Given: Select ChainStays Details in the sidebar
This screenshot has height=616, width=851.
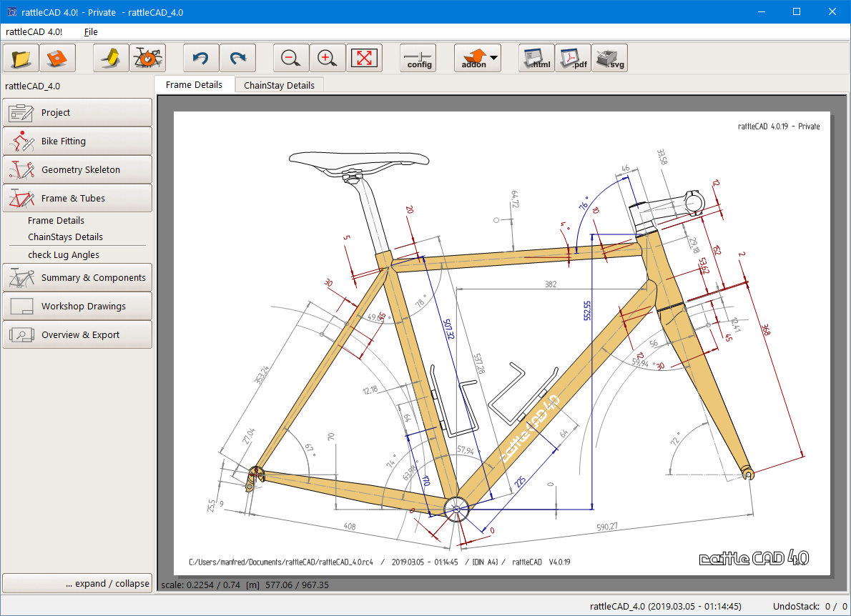Looking at the screenshot, I should tap(65, 237).
